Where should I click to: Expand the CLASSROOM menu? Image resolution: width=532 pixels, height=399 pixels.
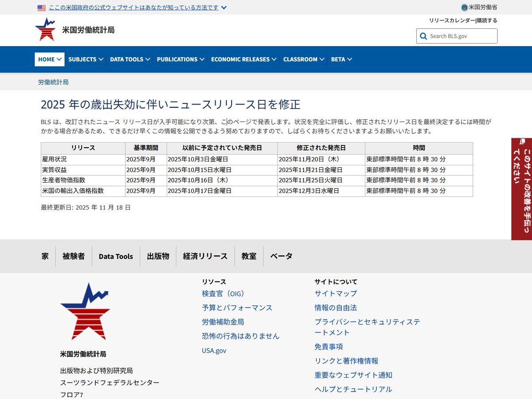[x=304, y=59]
